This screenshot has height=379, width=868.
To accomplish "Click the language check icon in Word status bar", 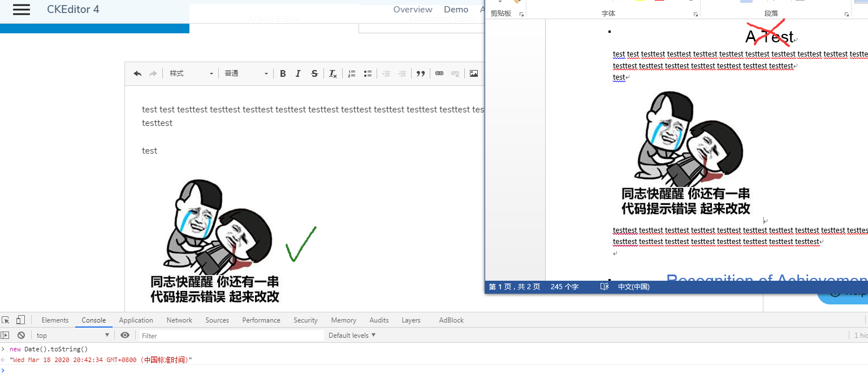I will click(604, 287).
